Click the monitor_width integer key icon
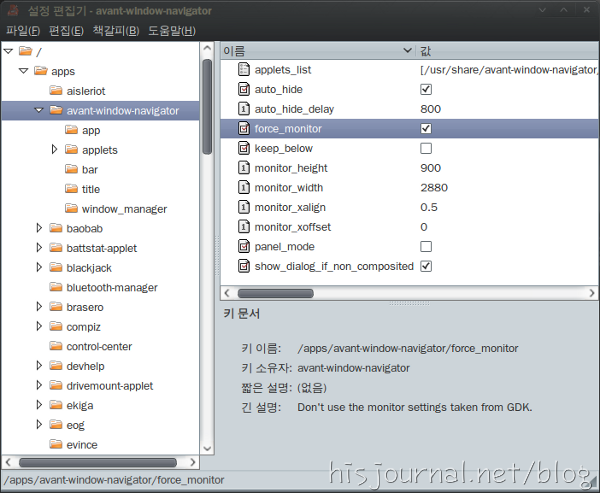The width and height of the screenshot is (600, 493). pos(244,188)
